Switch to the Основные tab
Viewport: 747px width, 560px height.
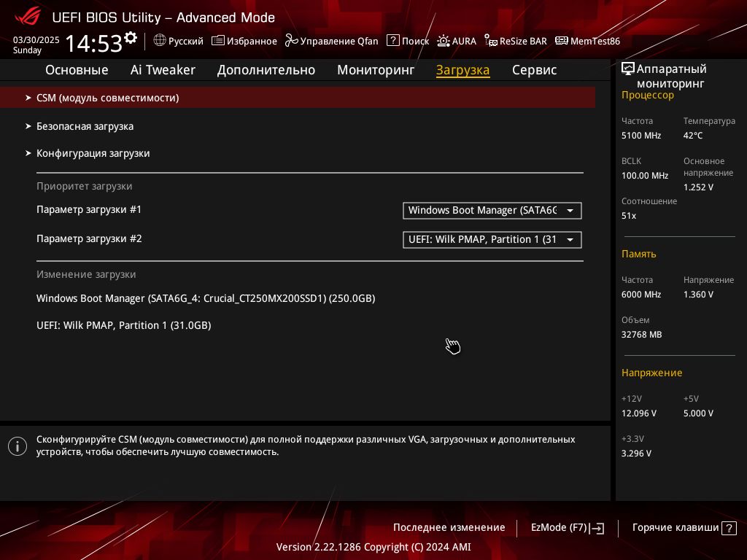[x=77, y=70]
